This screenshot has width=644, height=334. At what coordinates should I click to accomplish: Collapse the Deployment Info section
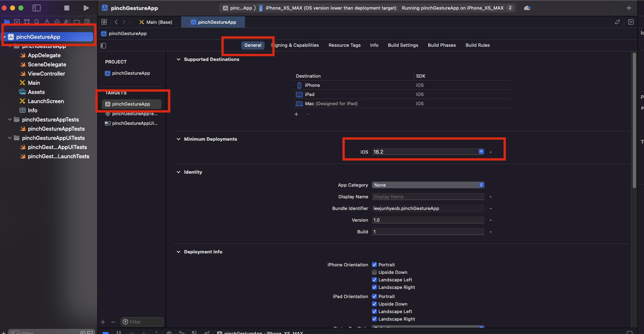tap(179, 252)
